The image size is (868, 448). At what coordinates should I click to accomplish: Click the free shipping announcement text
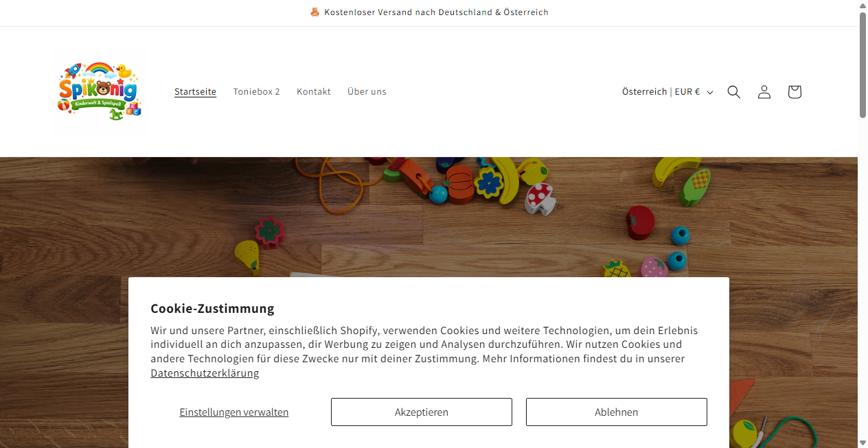coord(435,12)
